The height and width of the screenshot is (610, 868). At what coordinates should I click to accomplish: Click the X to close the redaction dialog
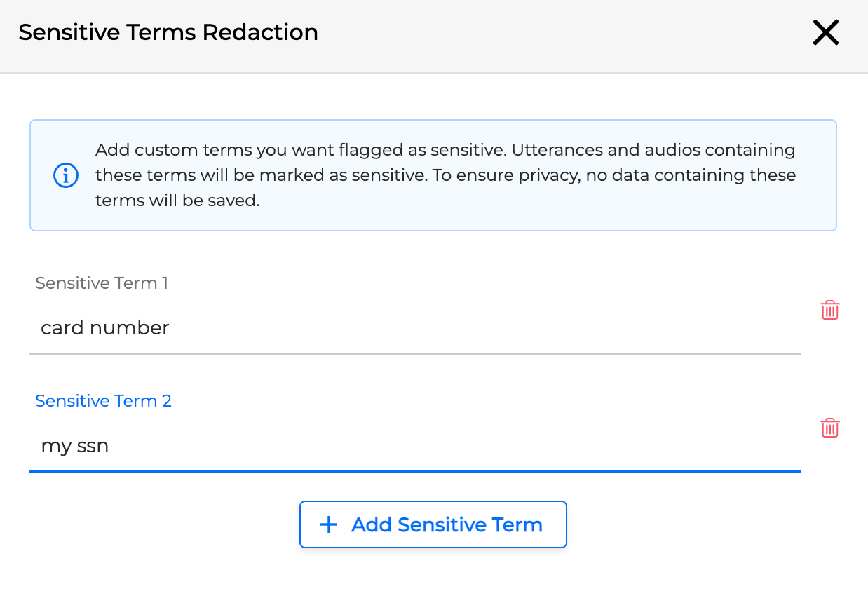pyautogui.click(x=825, y=32)
